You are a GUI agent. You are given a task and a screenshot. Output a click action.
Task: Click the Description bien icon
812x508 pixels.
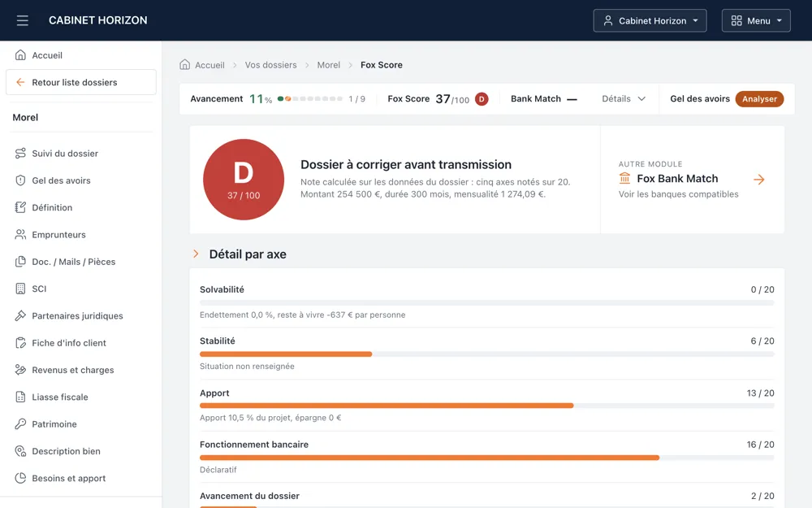coord(20,451)
